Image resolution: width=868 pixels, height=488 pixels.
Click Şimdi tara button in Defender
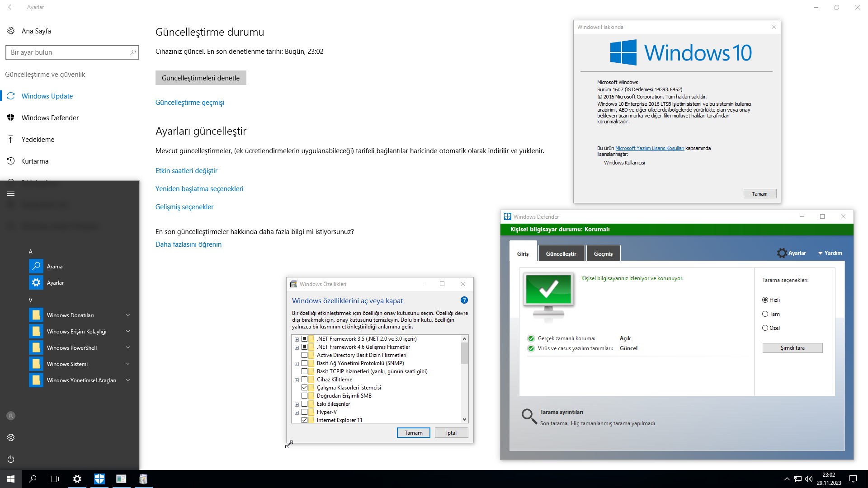point(793,348)
